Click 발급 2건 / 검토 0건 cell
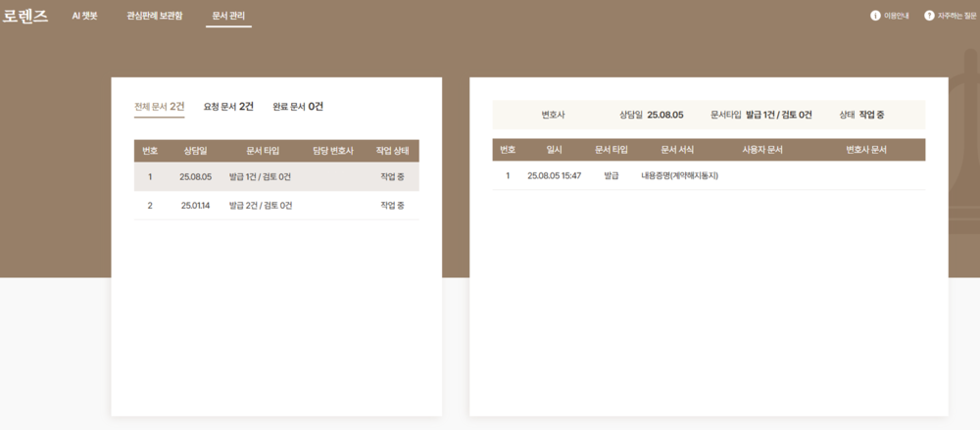The image size is (980, 430). (x=261, y=206)
